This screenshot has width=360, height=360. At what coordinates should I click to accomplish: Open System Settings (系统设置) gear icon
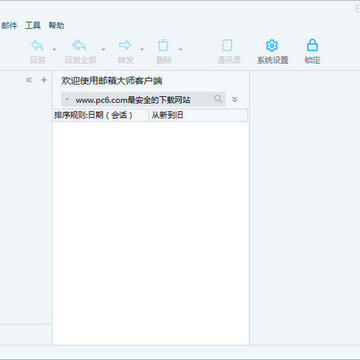click(x=272, y=45)
